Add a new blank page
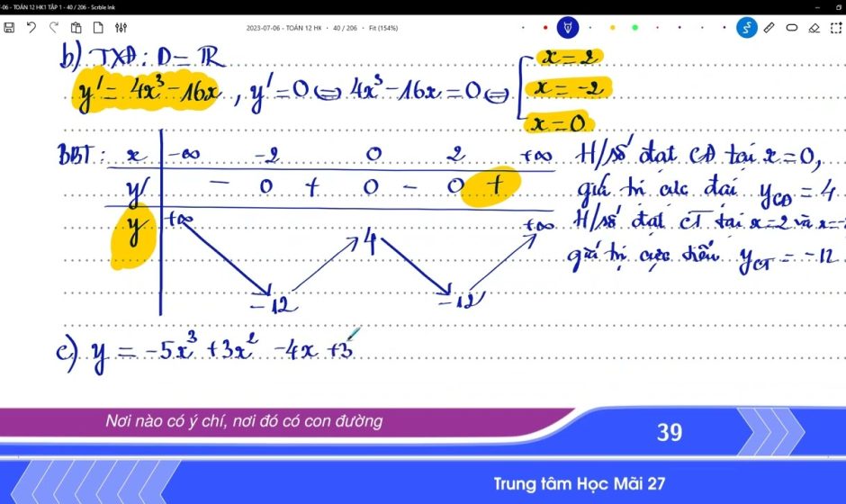This screenshot has width=846, height=504. click(x=98, y=28)
